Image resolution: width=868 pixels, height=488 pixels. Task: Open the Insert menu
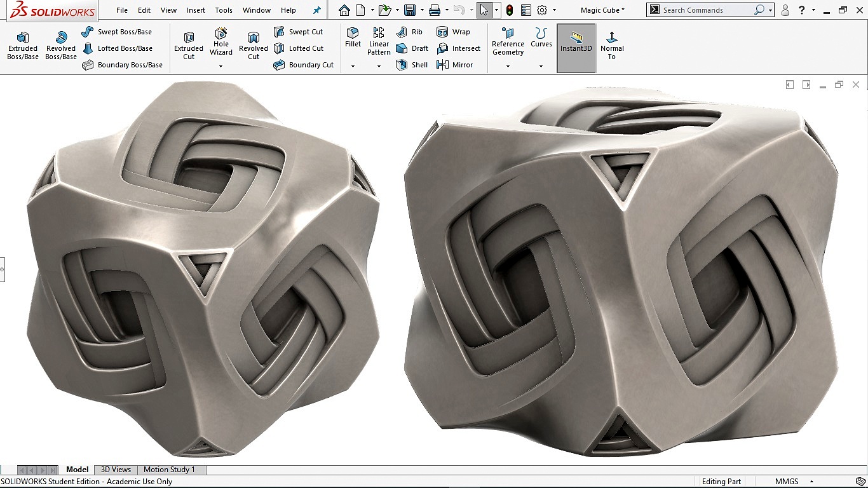(196, 10)
